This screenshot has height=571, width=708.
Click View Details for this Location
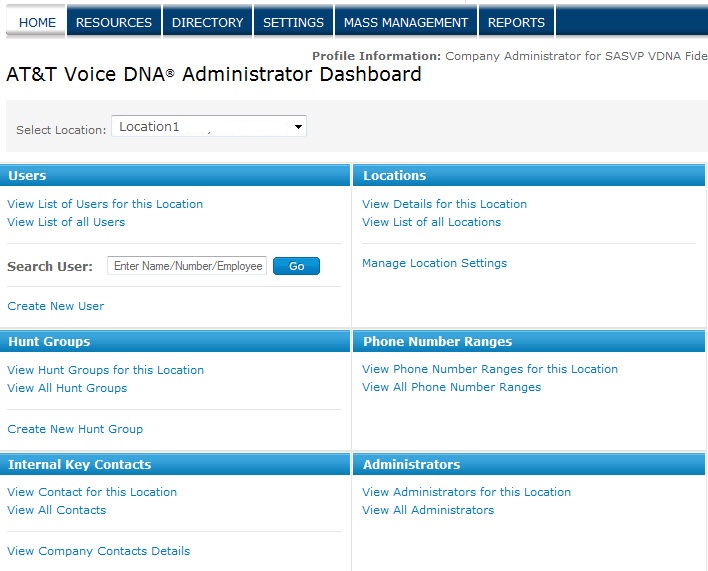point(444,204)
